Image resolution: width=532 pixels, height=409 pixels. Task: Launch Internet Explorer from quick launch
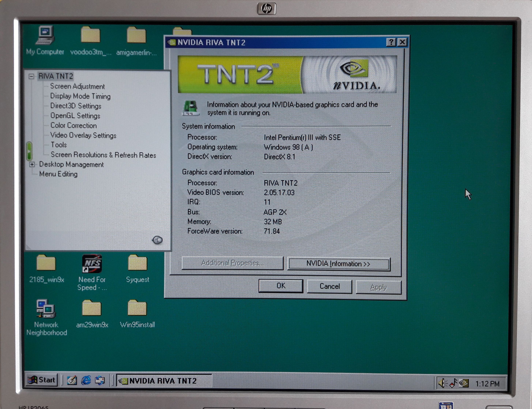86,380
